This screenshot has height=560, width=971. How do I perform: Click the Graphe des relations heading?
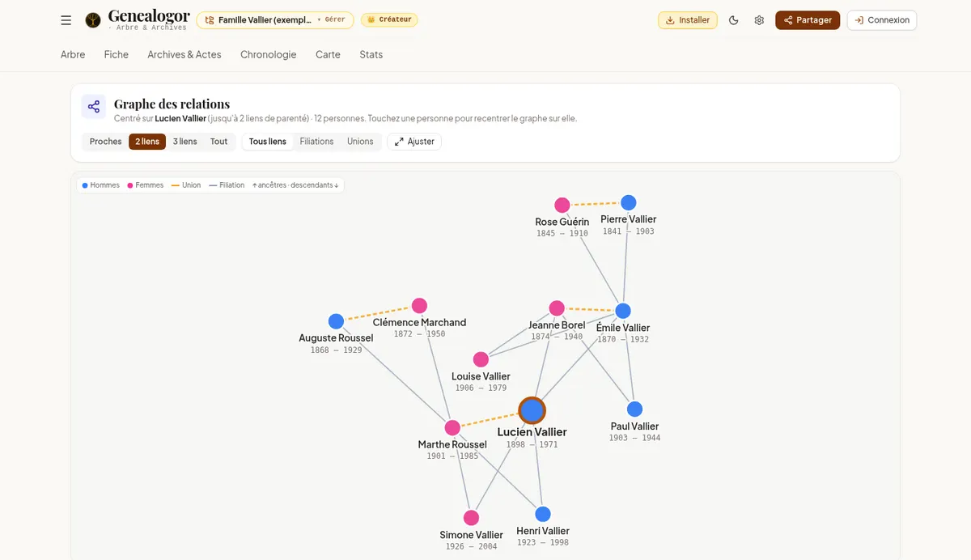pyautogui.click(x=172, y=104)
